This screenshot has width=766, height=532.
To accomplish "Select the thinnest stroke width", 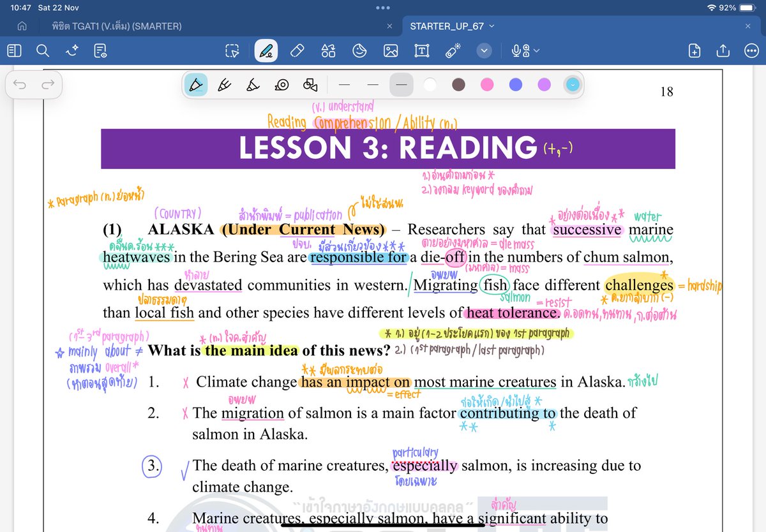I will point(345,85).
